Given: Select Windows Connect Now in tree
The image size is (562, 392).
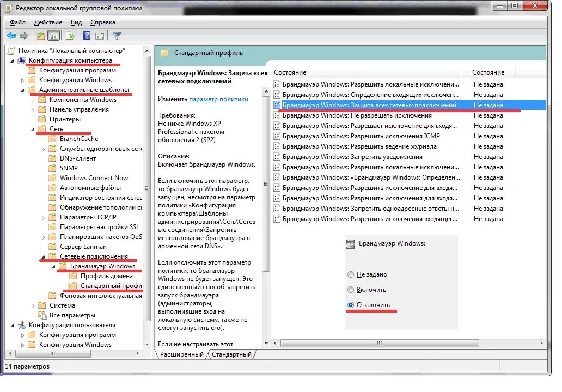Looking at the screenshot, I should coord(94,177).
